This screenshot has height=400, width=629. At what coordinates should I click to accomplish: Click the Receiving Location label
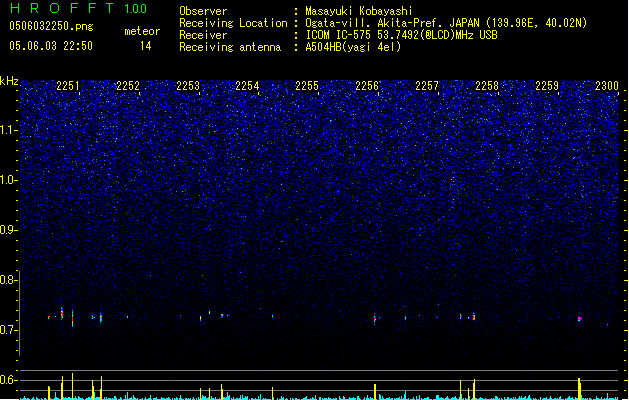pos(233,23)
